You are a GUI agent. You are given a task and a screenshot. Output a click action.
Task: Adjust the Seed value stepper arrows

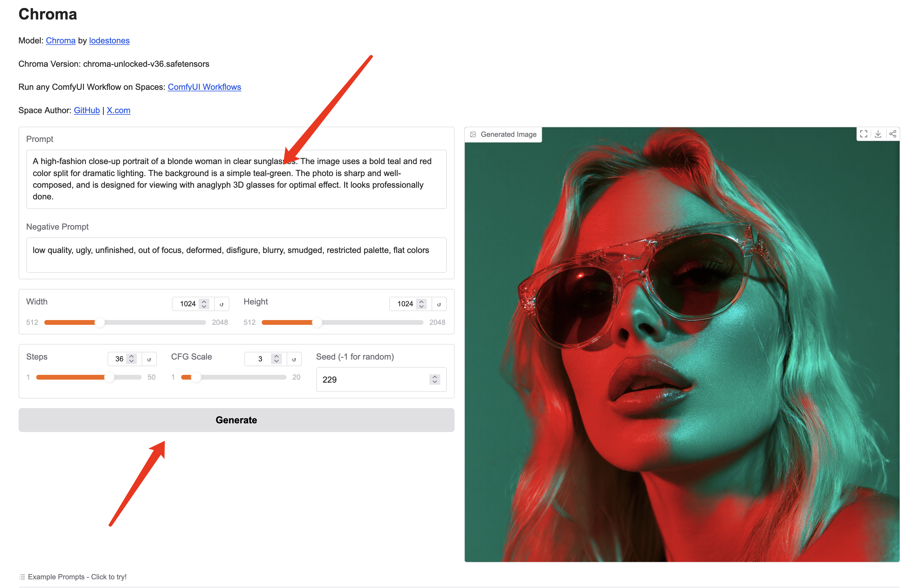(x=435, y=379)
